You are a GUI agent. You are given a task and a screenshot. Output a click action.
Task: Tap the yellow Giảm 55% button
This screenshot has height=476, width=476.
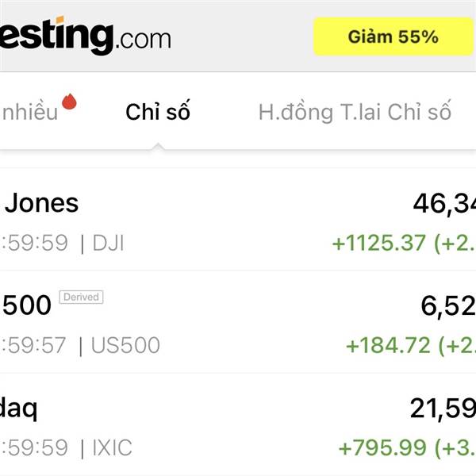point(393,36)
